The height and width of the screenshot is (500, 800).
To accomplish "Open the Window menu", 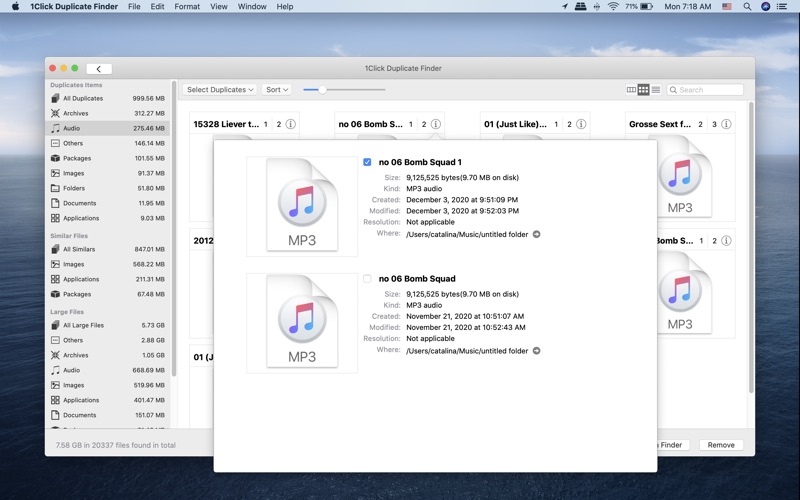I will click(x=252, y=7).
